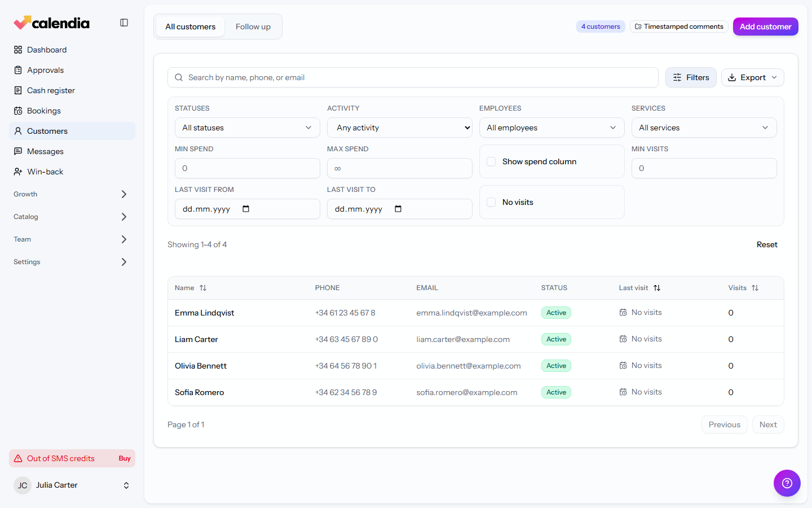Click the Max spend input
812x508 pixels.
click(400, 168)
